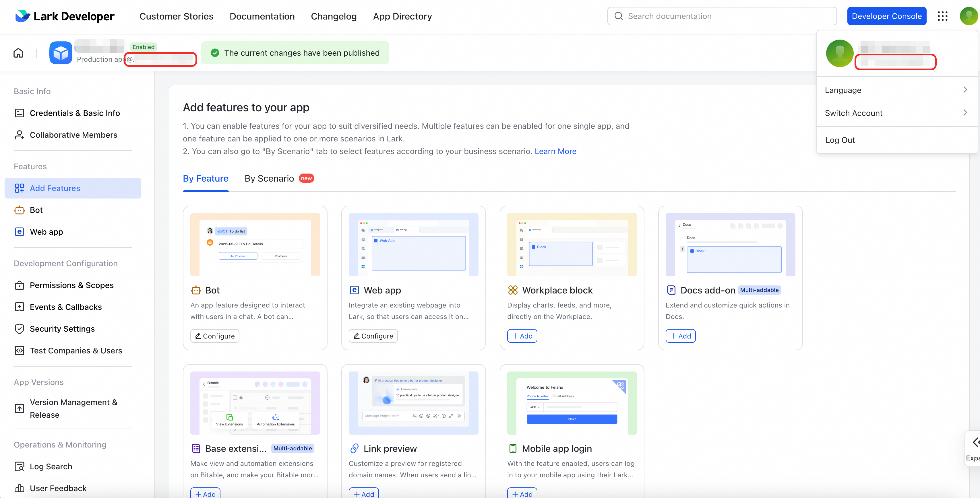Click the Docs add-on preview thumbnail

[x=730, y=244]
